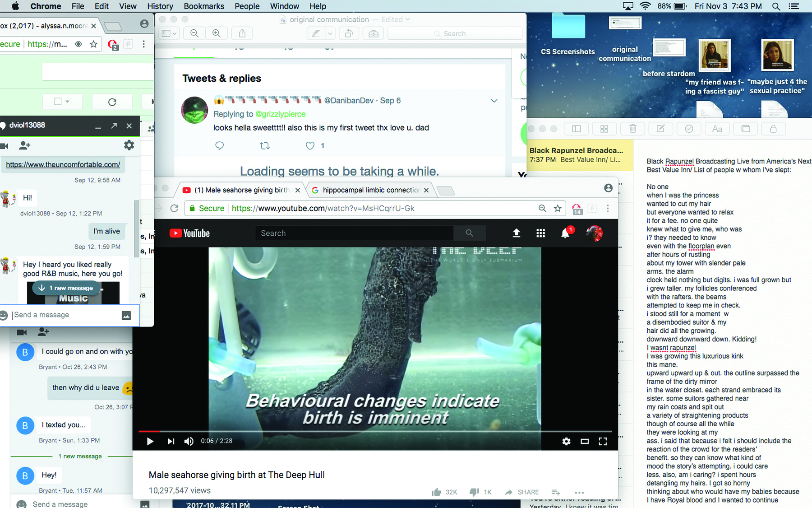
Task: Switch to hippocampal limbic connection tab
Action: (370, 190)
